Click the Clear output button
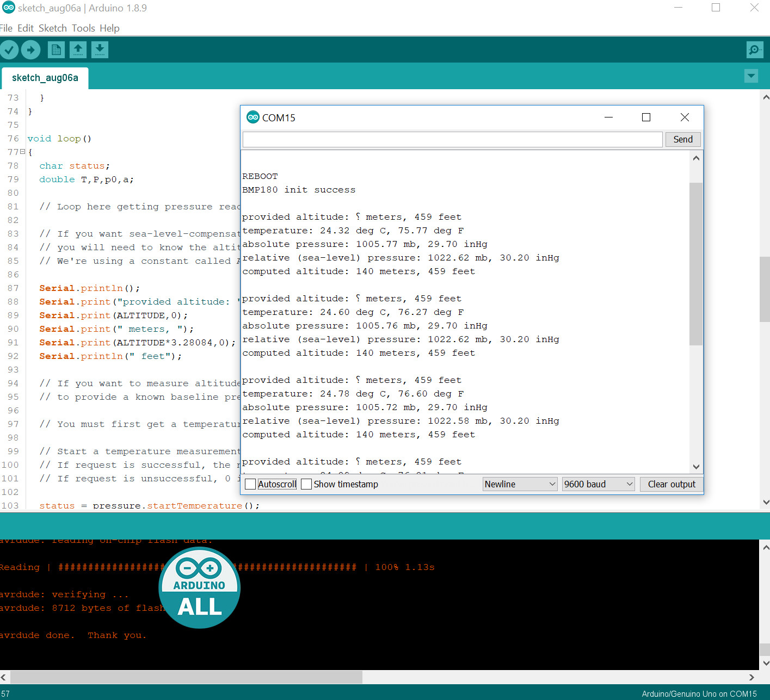 click(x=672, y=484)
